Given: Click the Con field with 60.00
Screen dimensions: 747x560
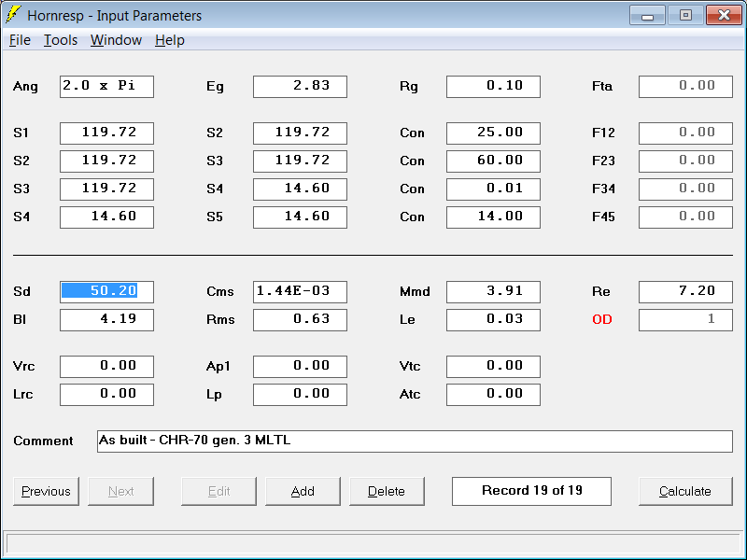Looking at the screenshot, I should click(493, 161).
